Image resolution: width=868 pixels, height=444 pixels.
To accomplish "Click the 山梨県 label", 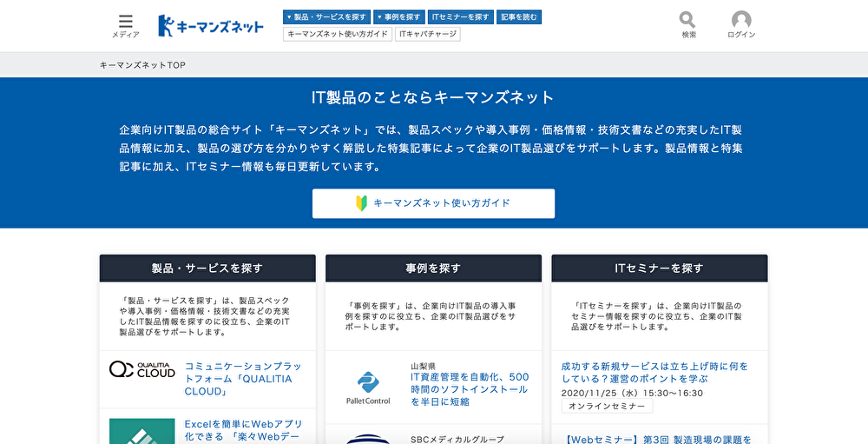I will click(x=423, y=366).
